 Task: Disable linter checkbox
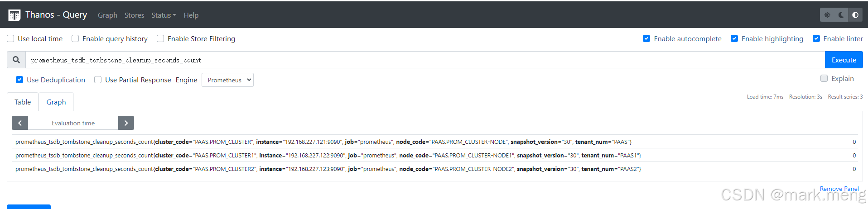[x=816, y=38]
